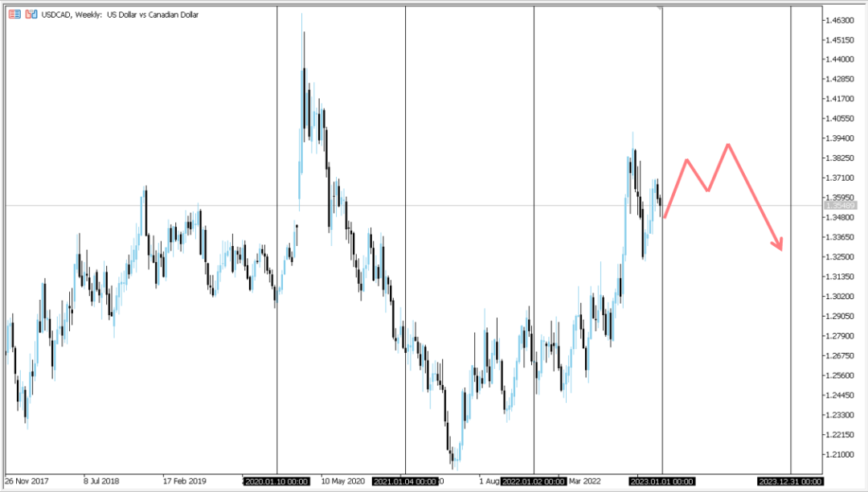Select the 2020.01.10 00:00 date label
The image size is (868, 492).
pyautogui.click(x=276, y=482)
